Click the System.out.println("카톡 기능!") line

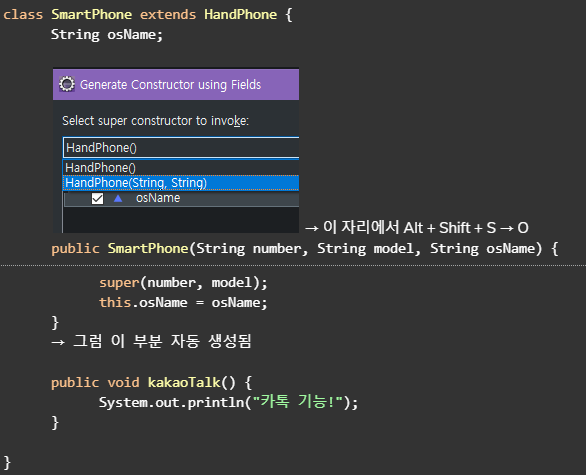228,402
